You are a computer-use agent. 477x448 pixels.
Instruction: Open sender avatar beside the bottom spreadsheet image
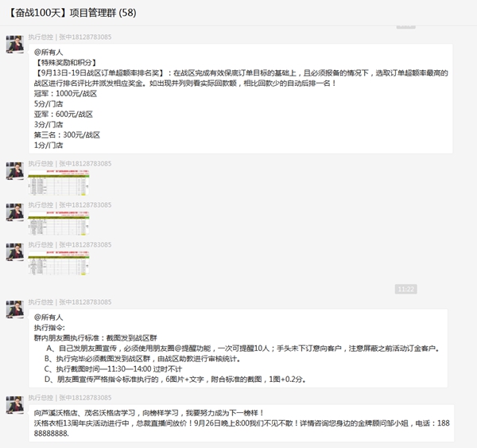pyautogui.click(x=15, y=252)
